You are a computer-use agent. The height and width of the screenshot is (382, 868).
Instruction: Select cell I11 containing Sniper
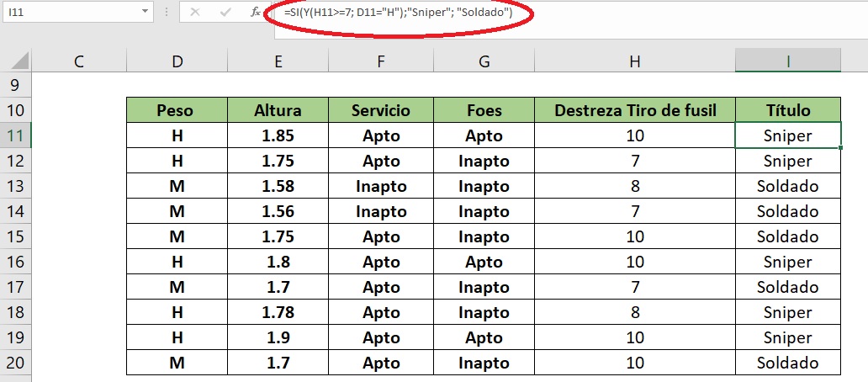pyautogui.click(x=788, y=135)
